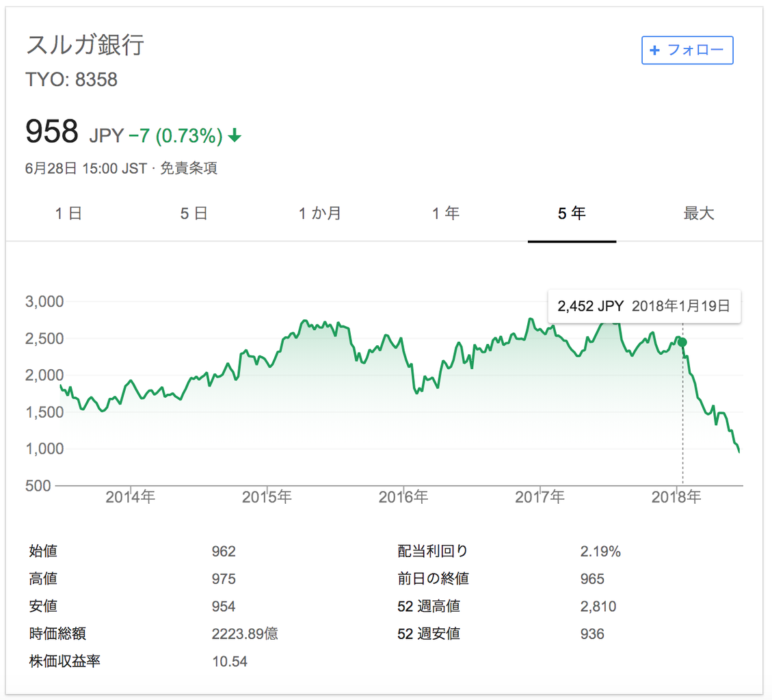The image size is (772, 700).
Task: Click the 52 週高値 label
Action: tap(429, 606)
